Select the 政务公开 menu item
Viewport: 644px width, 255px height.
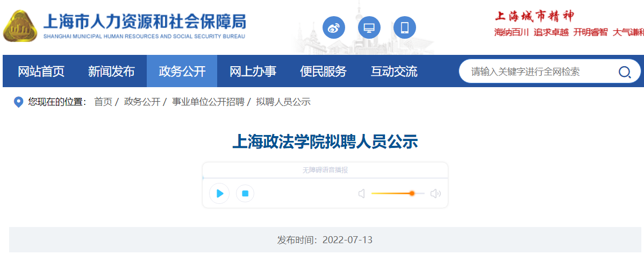(182, 72)
